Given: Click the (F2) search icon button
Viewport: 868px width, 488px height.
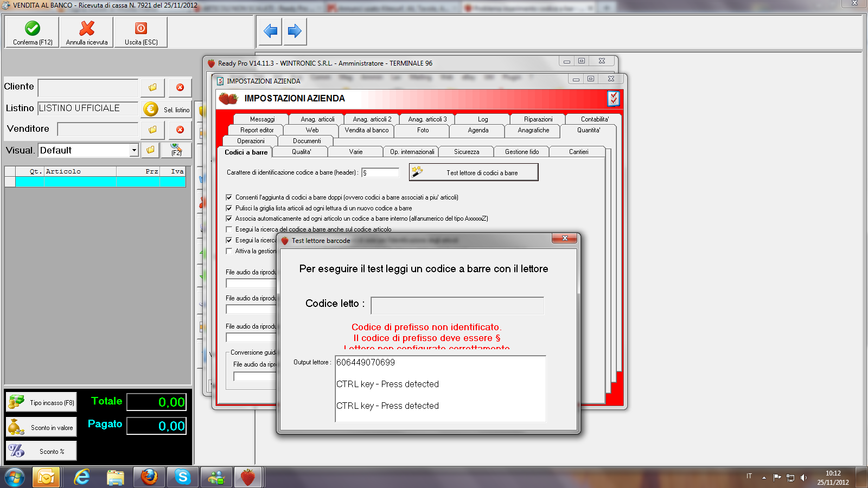Looking at the screenshot, I should (176, 150).
